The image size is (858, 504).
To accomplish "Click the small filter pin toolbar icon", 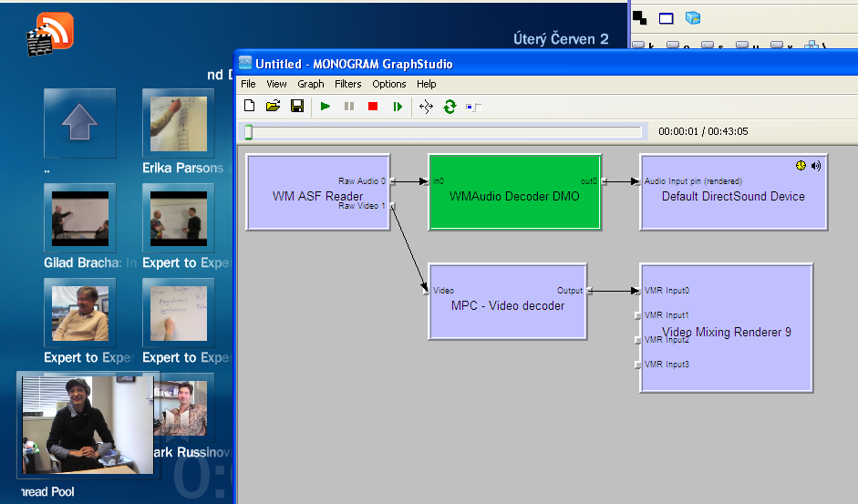I will pos(473,107).
